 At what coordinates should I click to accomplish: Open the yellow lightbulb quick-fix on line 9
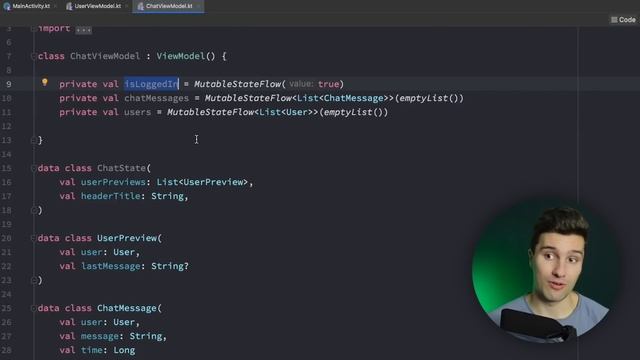(x=45, y=82)
